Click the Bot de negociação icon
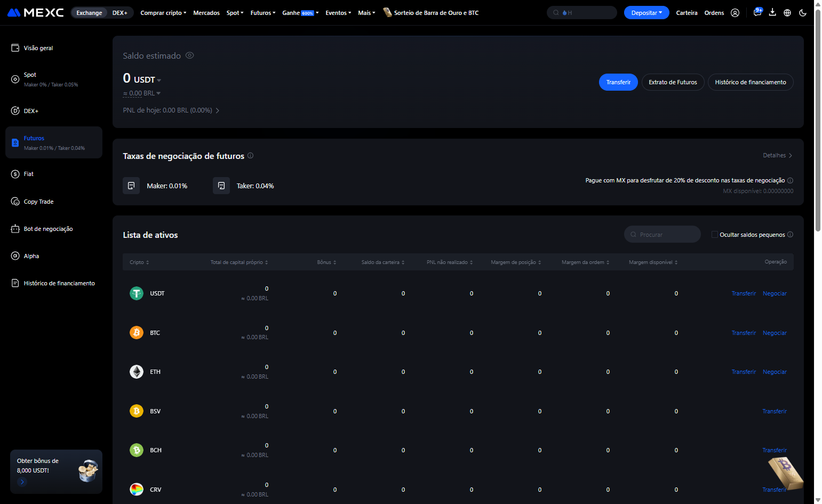Image resolution: width=822 pixels, height=504 pixels. pos(15,229)
